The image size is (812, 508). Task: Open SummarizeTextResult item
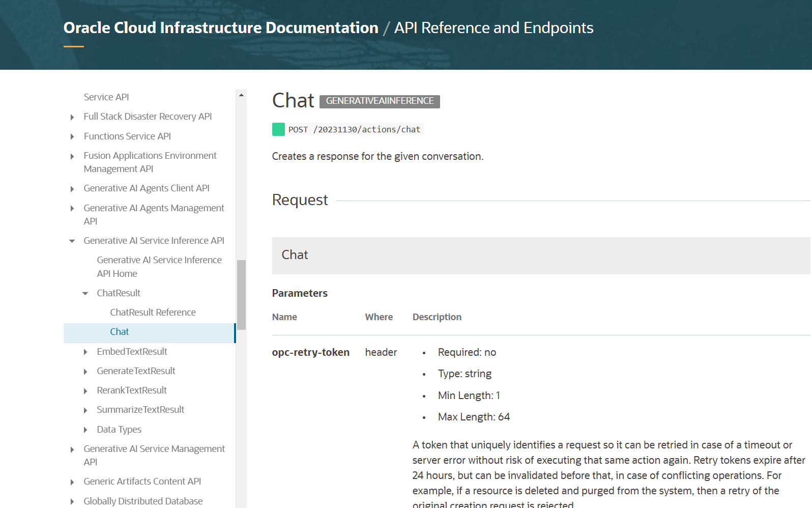[x=140, y=409]
